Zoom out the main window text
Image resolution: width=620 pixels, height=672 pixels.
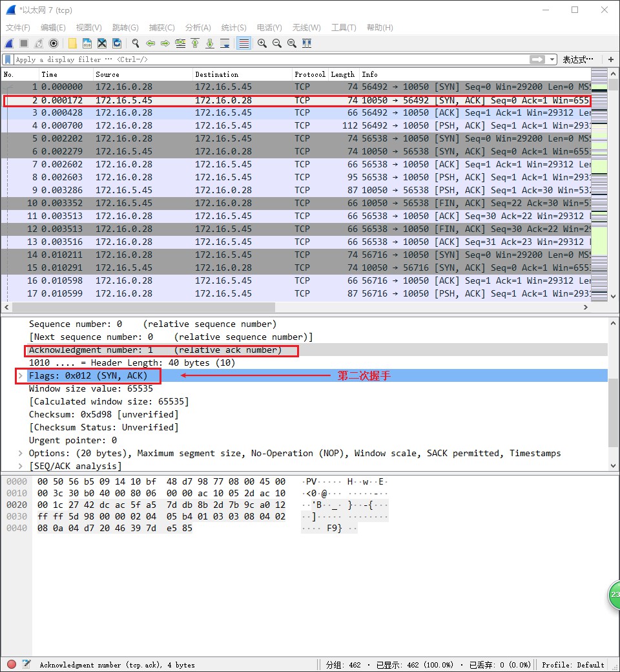tap(277, 43)
